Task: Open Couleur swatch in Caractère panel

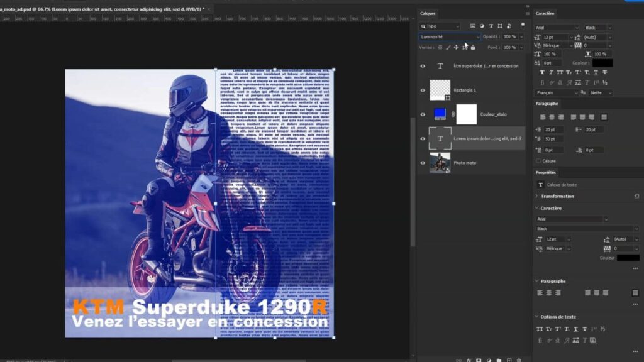Action: [602, 63]
